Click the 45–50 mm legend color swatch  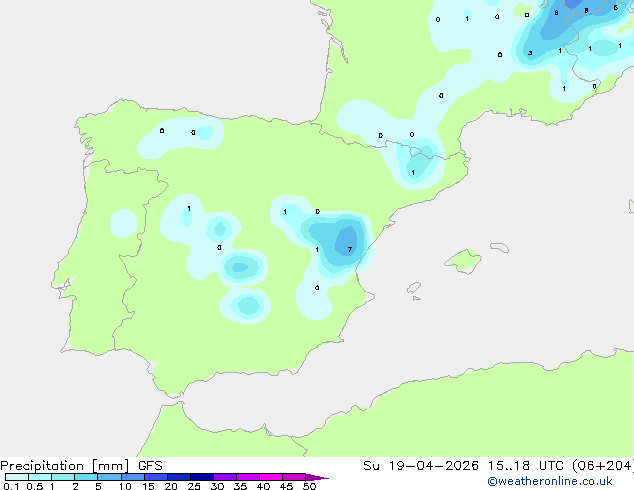[294, 477]
